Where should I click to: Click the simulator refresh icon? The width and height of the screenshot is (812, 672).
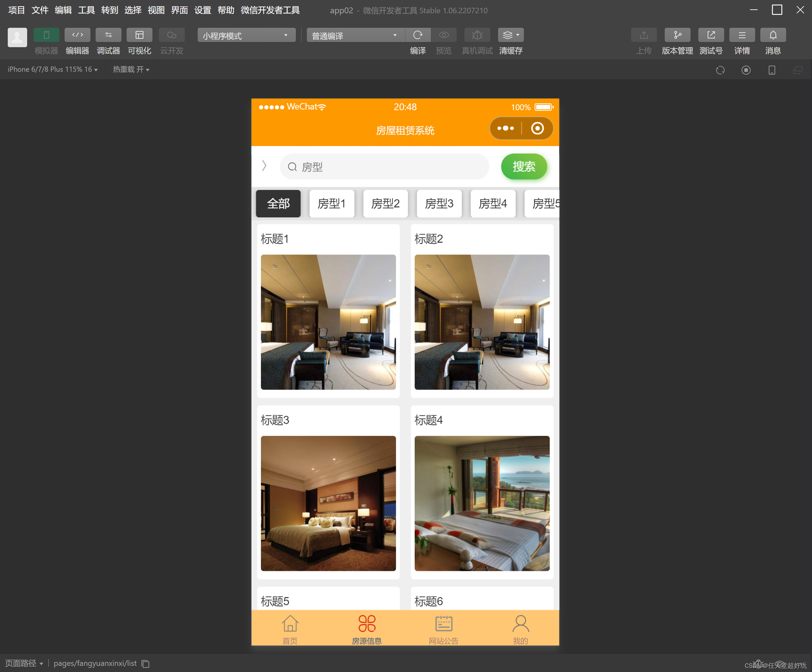pos(720,70)
